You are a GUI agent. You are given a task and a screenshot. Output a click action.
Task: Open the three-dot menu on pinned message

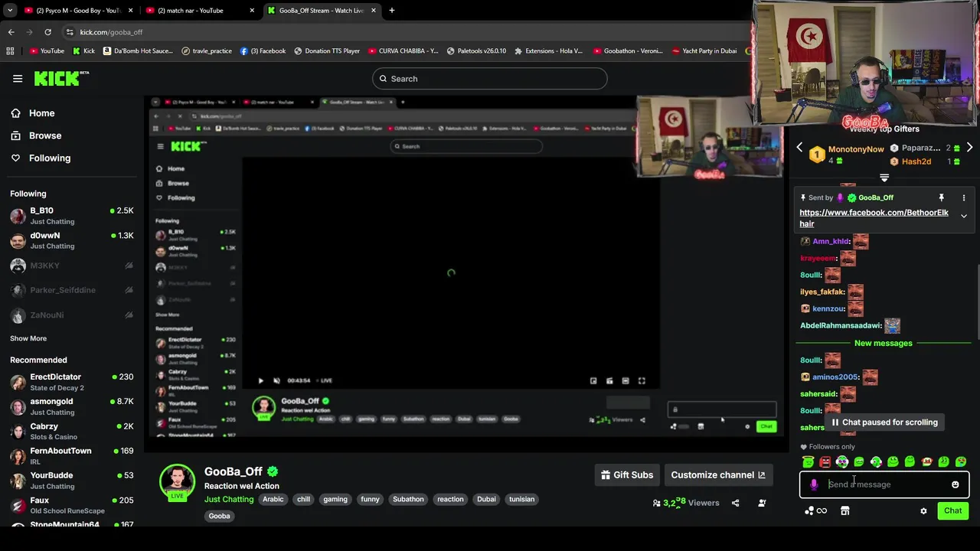[x=963, y=197]
